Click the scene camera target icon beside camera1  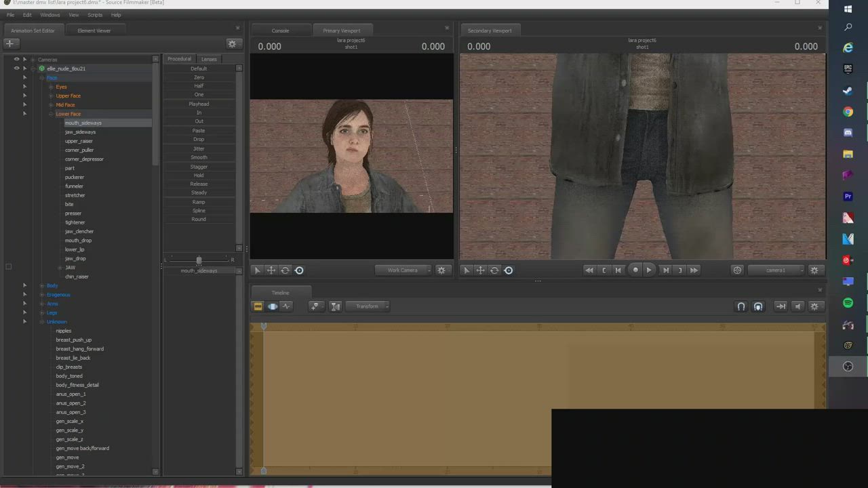click(x=737, y=270)
